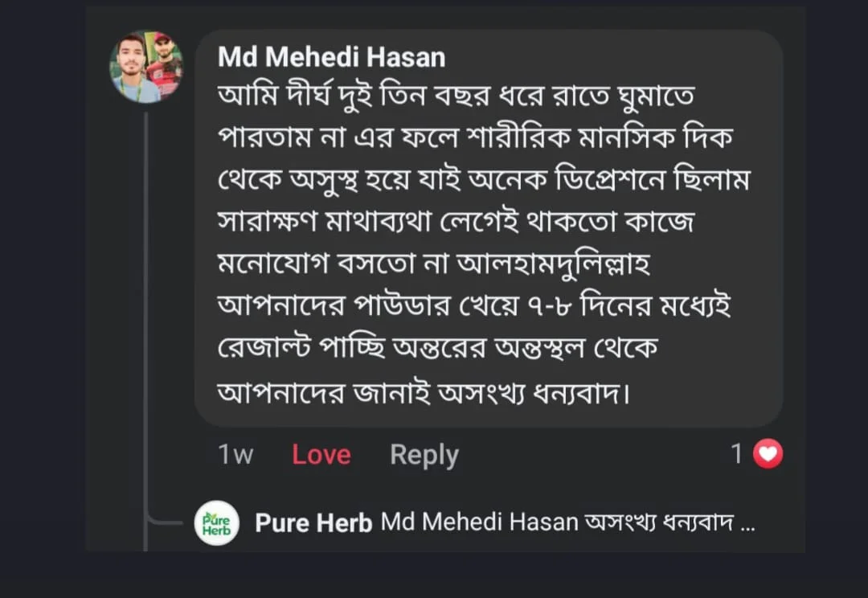Image resolution: width=868 pixels, height=598 pixels.
Task: View reaction count number 1
Action: [736, 454]
